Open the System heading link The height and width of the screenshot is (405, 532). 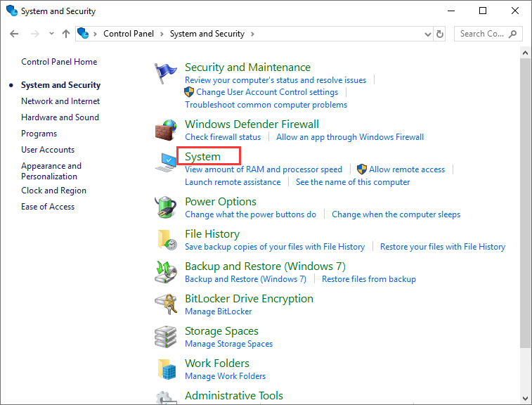[x=202, y=157]
